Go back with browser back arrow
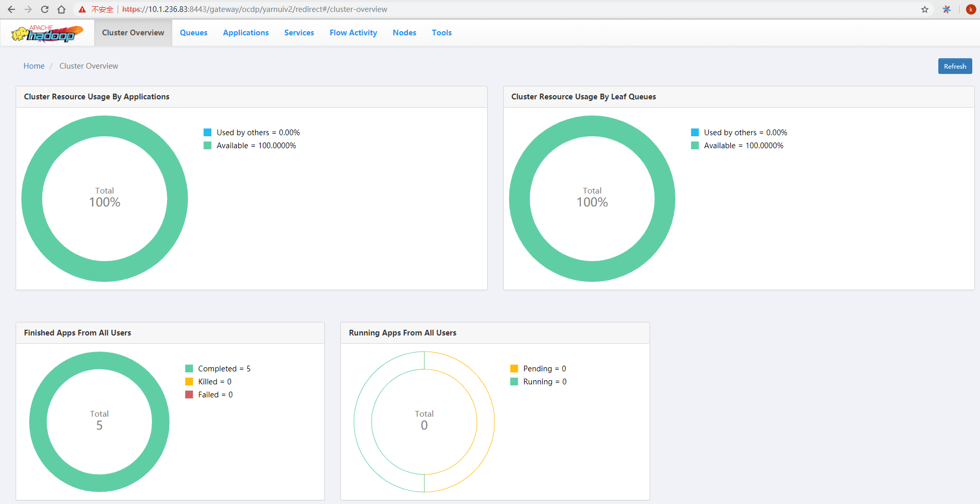980x504 pixels. (11, 9)
